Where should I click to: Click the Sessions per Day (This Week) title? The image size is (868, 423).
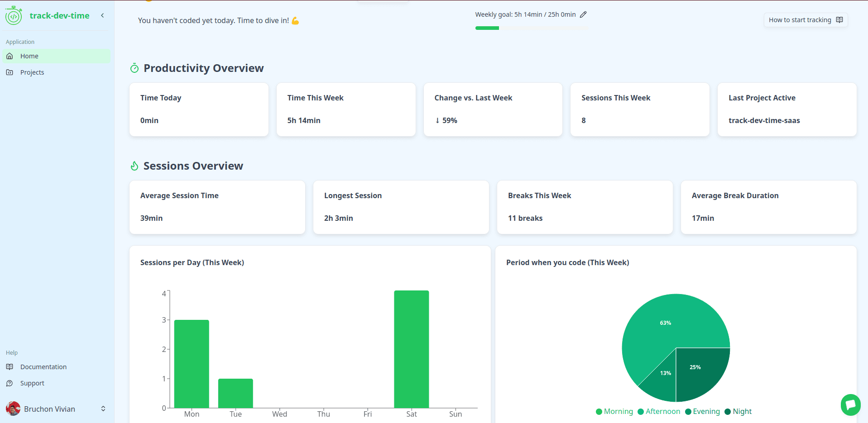[x=192, y=262]
